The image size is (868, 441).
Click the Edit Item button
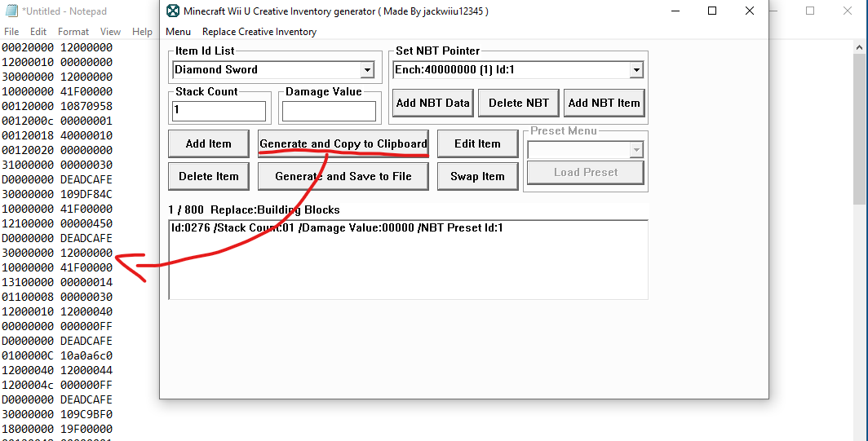477,143
